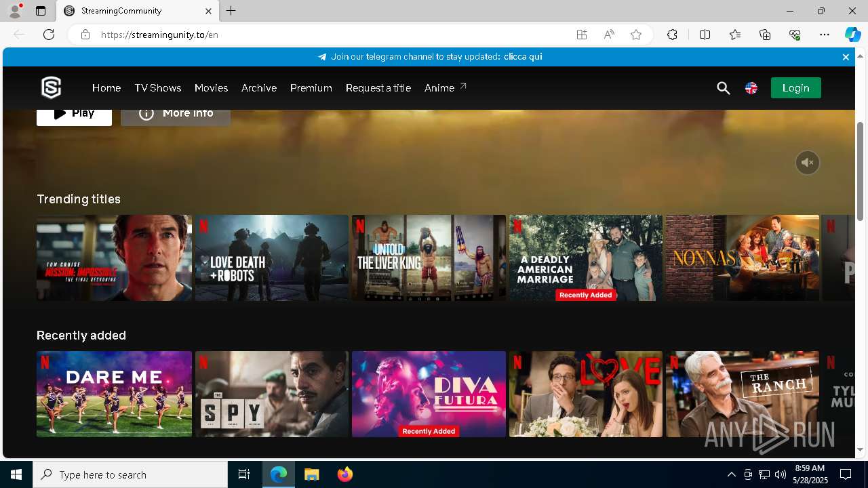
Task: Open the Archive page
Action: click(259, 88)
